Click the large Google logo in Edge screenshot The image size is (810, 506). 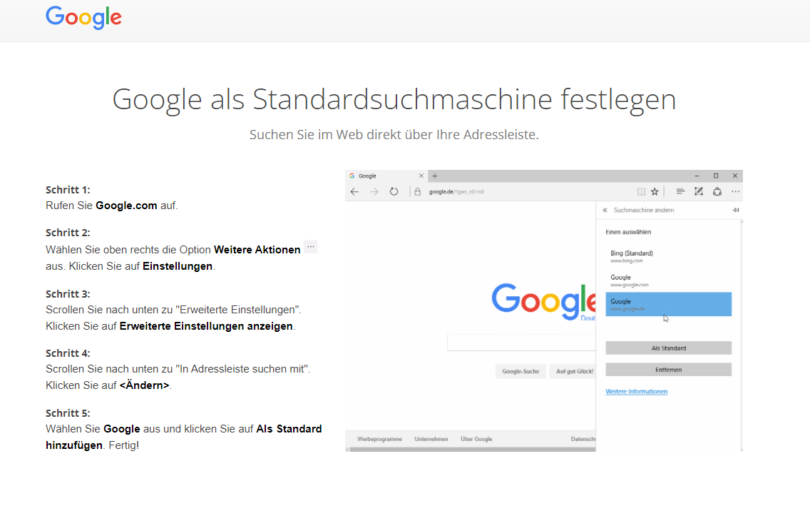543,302
